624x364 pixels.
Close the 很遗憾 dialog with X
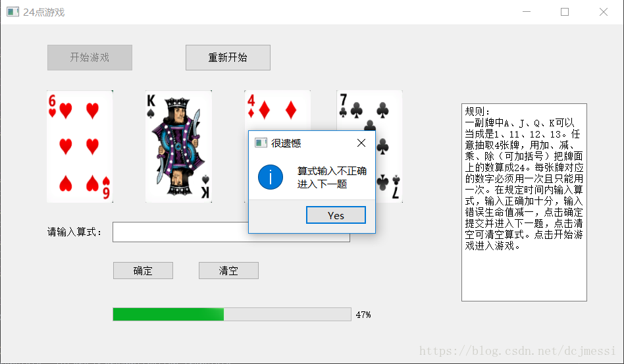point(361,143)
